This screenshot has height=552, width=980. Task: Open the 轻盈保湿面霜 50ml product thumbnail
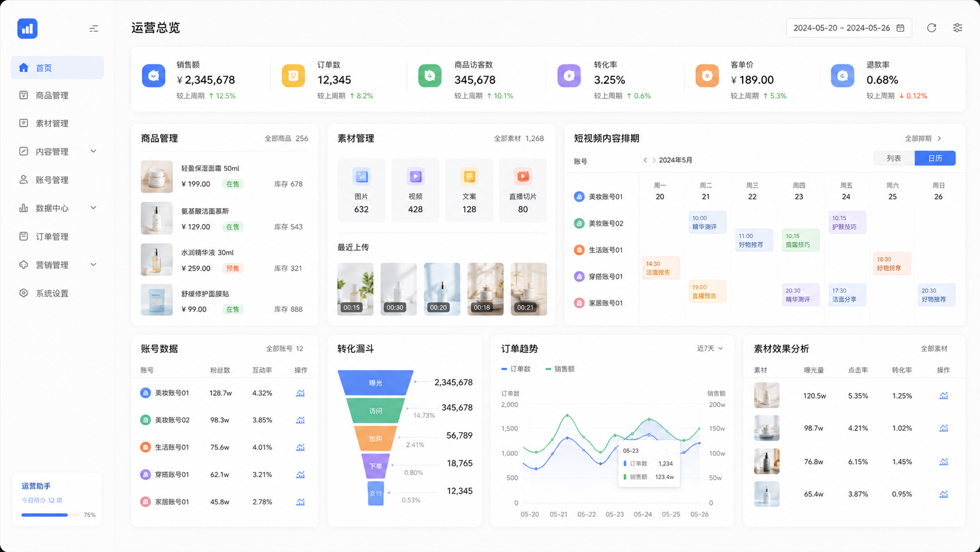[x=156, y=177]
